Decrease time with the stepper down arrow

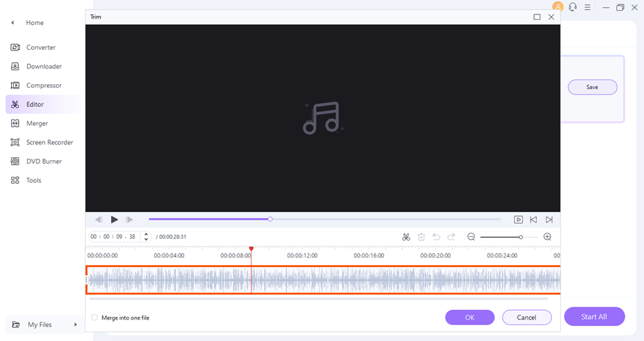pos(146,240)
